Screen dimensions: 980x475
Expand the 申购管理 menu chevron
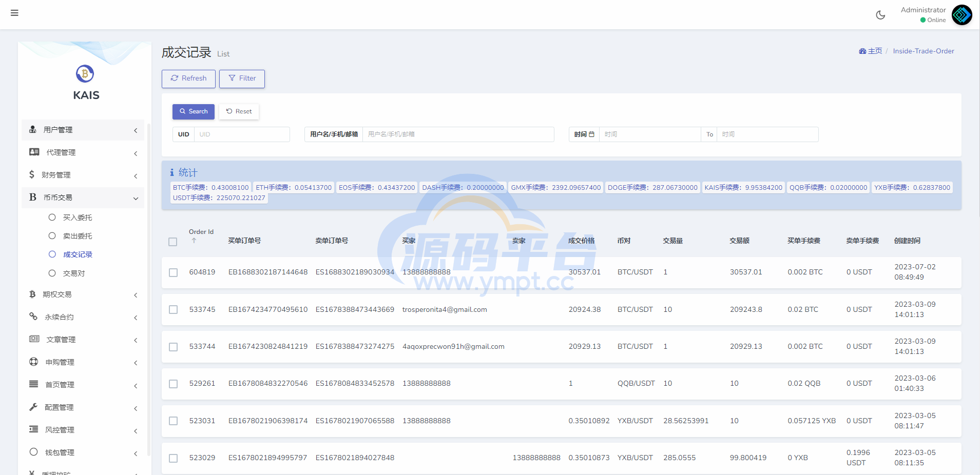pyautogui.click(x=136, y=363)
